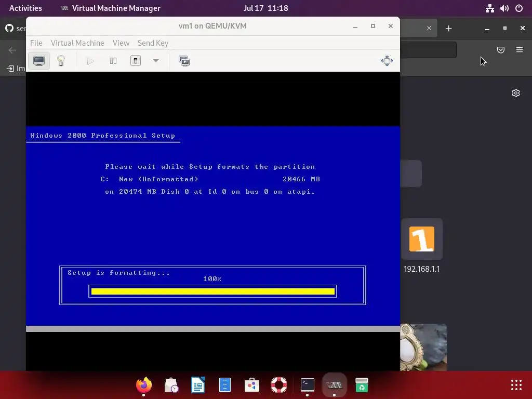532x399 pixels.
Task: Open the Send Key menu
Action: pyautogui.click(x=153, y=43)
